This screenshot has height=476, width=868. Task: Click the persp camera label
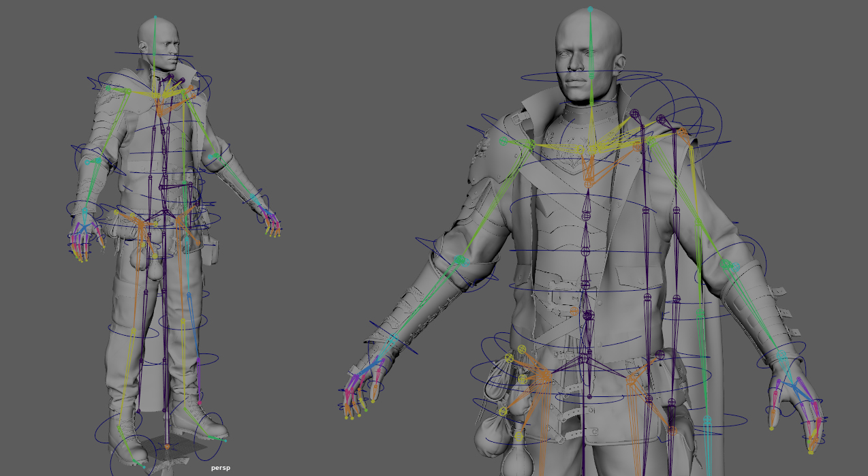coord(220,468)
